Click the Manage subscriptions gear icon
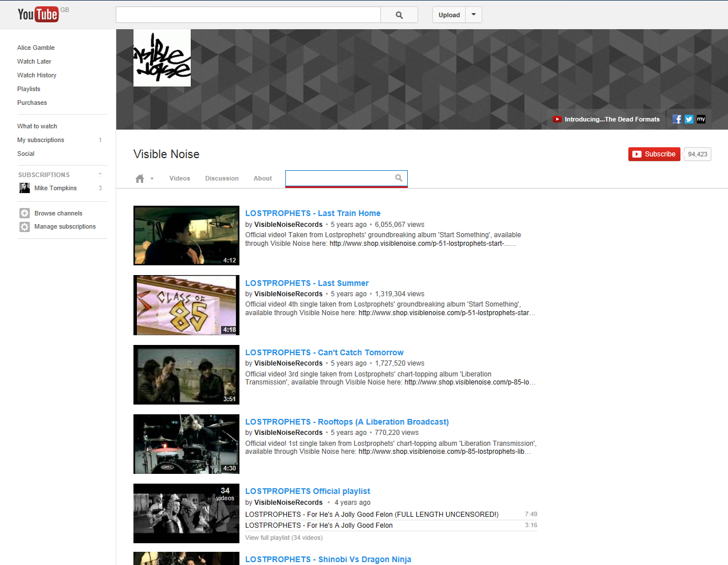This screenshot has width=728, height=565. coord(25,226)
